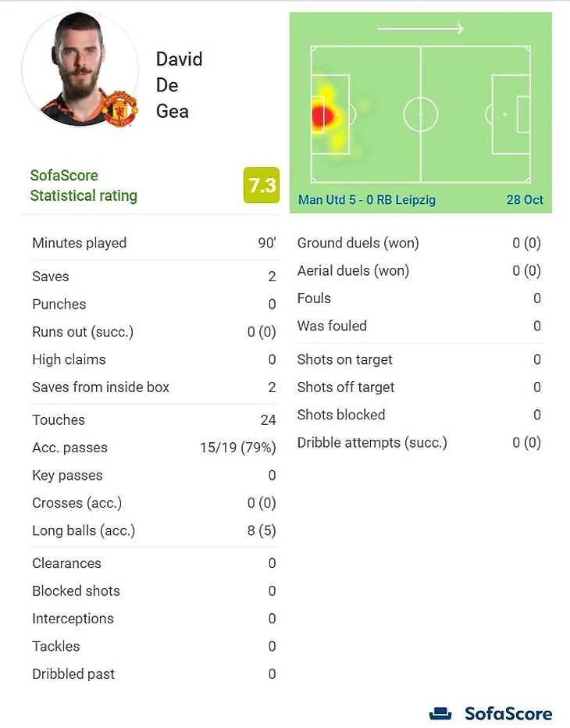Click the direction arrow above the pitch
The width and height of the screenshot is (570, 728).
420,30
